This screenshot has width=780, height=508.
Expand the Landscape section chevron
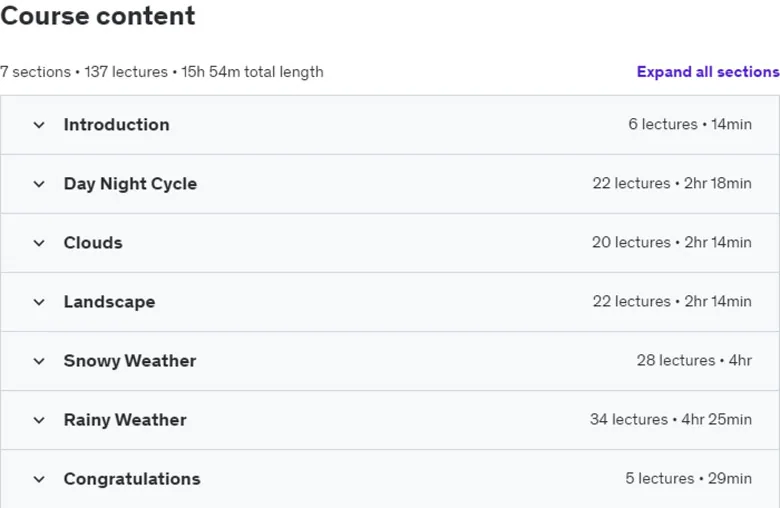[39, 302]
